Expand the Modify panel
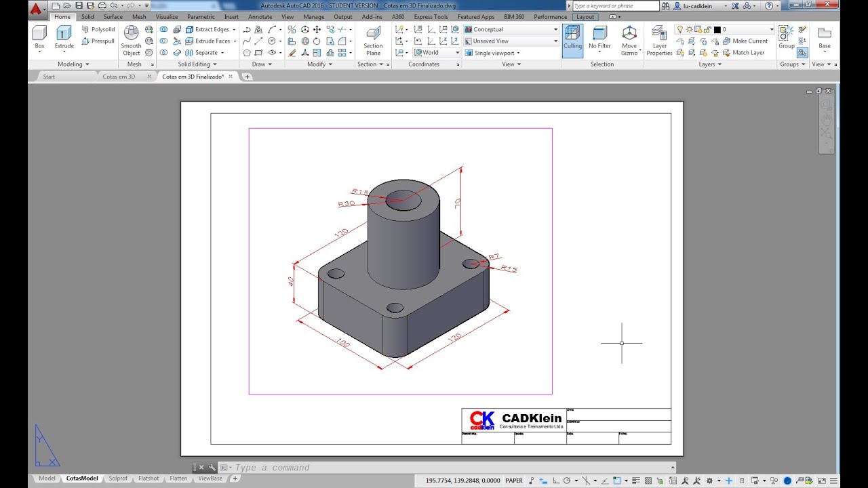 (x=320, y=64)
